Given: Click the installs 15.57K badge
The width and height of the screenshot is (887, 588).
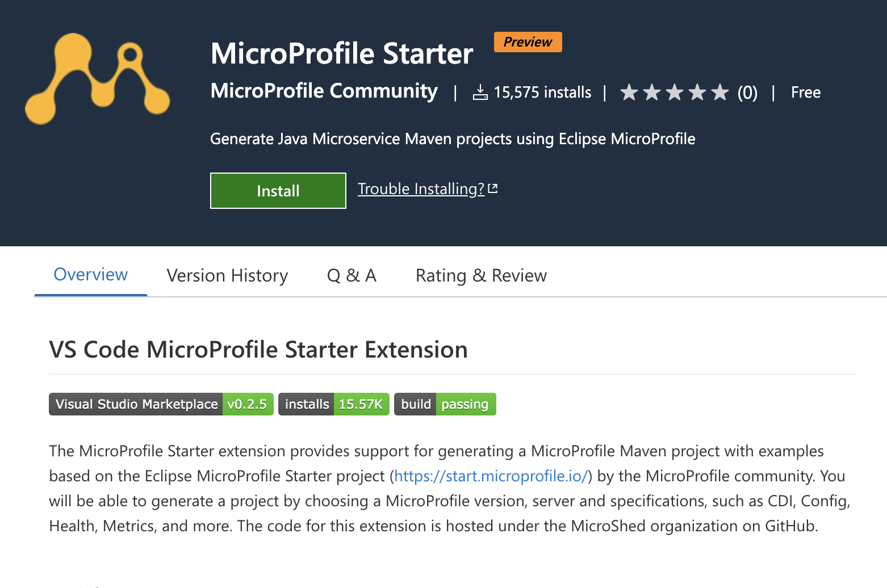Looking at the screenshot, I should 333,404.
